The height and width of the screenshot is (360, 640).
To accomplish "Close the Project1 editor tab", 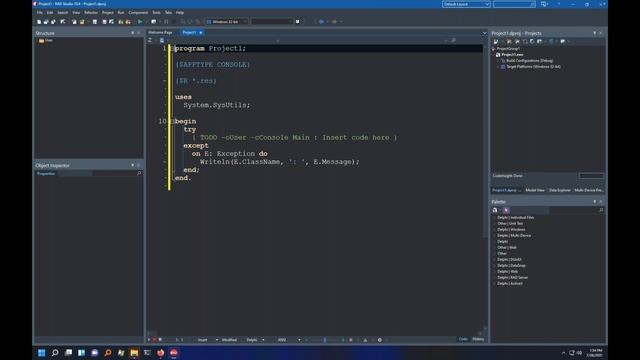I will 201,33.
